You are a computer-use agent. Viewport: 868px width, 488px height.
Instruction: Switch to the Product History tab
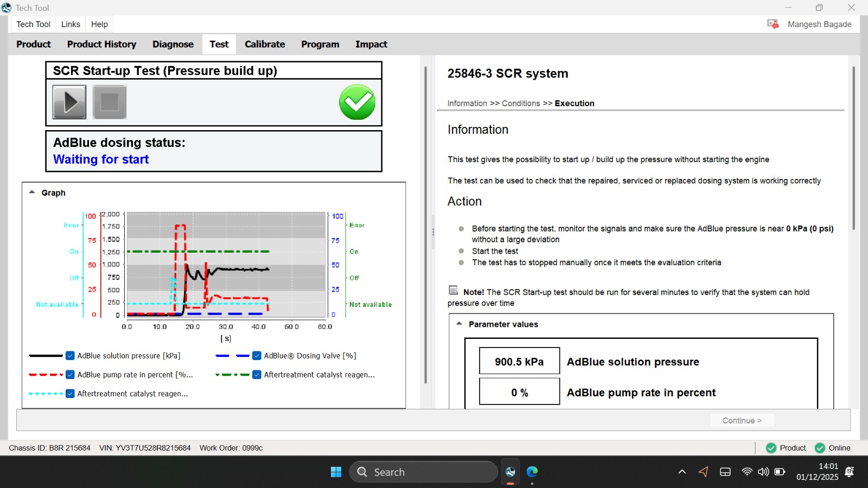click(101, 44)
